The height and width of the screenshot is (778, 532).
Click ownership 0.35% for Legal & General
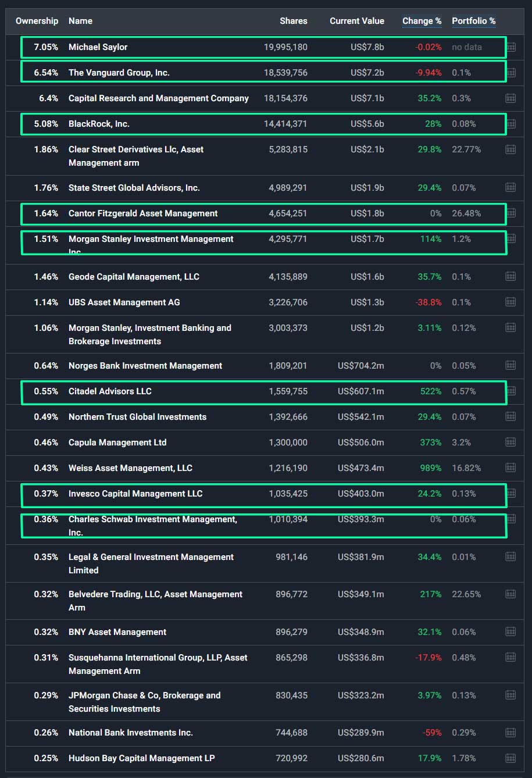[x=46, y=557]
